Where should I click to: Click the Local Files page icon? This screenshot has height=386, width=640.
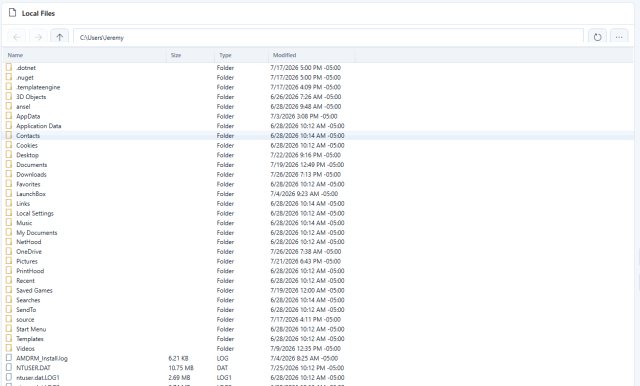tap(13, 13)
